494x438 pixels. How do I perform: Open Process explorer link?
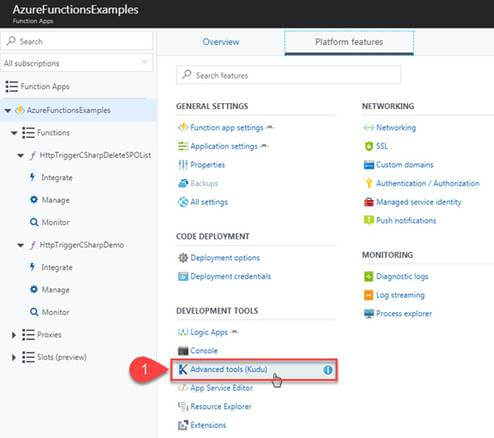[404, 314]
